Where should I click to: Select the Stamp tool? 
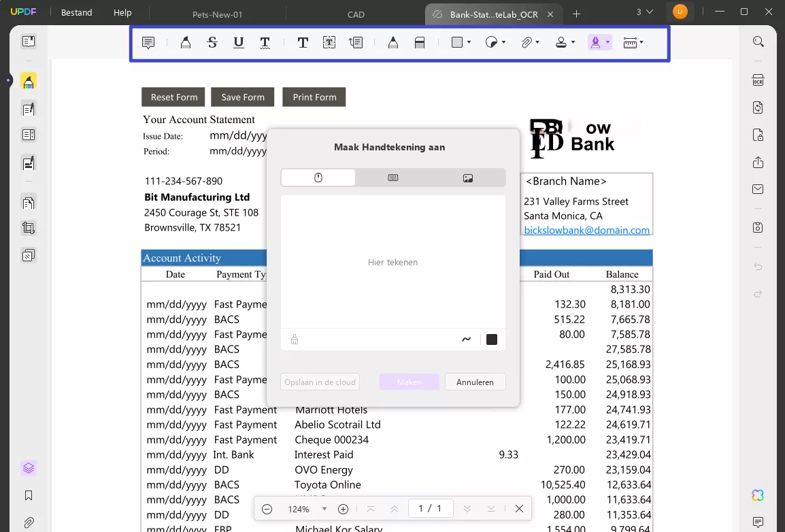click(561, 43)
